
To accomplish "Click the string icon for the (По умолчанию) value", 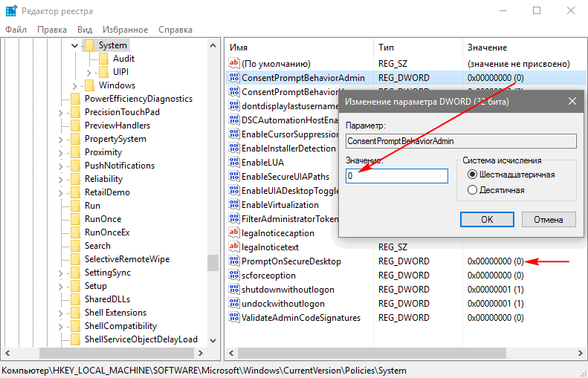I will (234, 64).
